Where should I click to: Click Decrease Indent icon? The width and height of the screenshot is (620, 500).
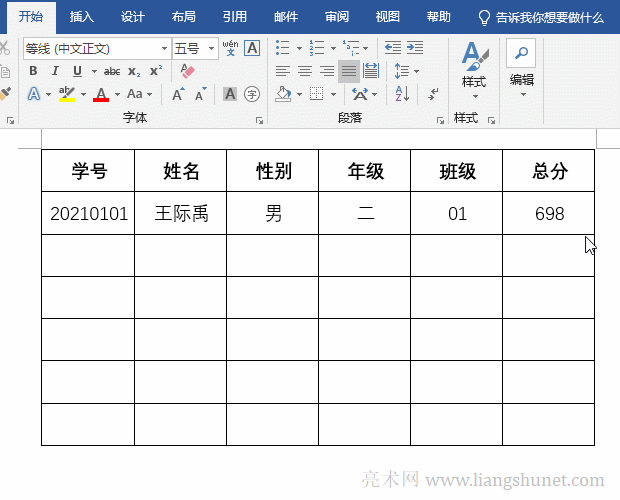[x=393, y=48]
